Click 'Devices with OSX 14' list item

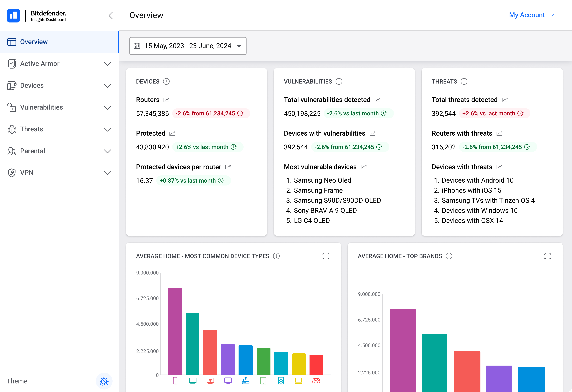click(472, 221)
